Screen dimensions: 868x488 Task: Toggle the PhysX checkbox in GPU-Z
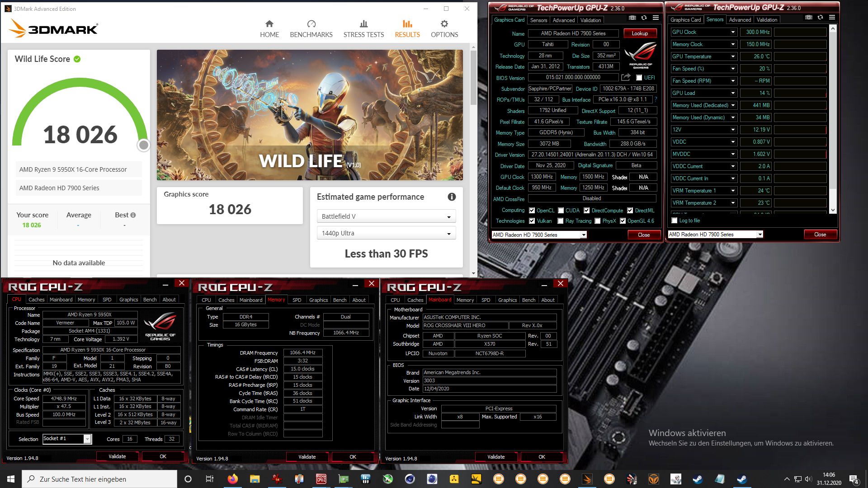coord(598,221)
